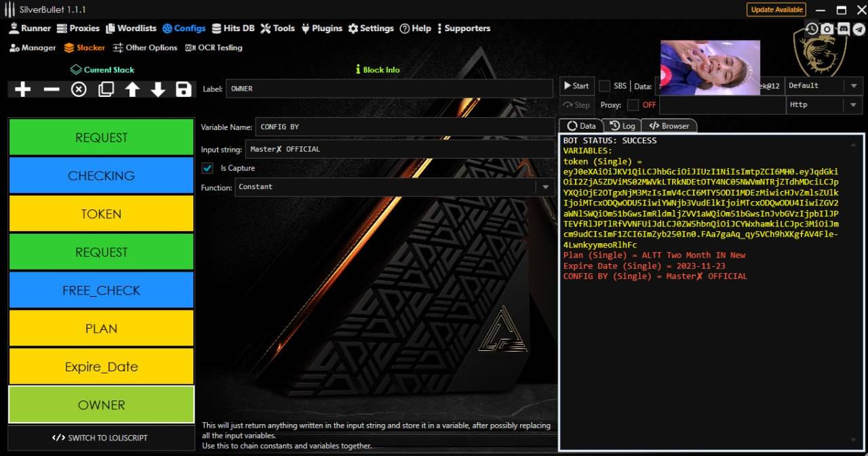Click the scroll-down arrow in data output

tap(854, 440)
